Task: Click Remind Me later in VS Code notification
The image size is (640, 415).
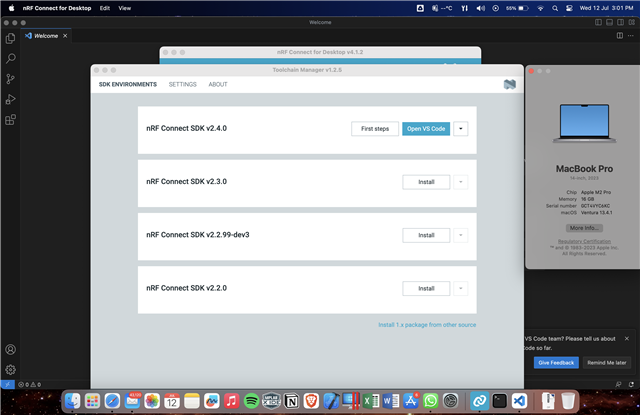Action: (607, 363)
